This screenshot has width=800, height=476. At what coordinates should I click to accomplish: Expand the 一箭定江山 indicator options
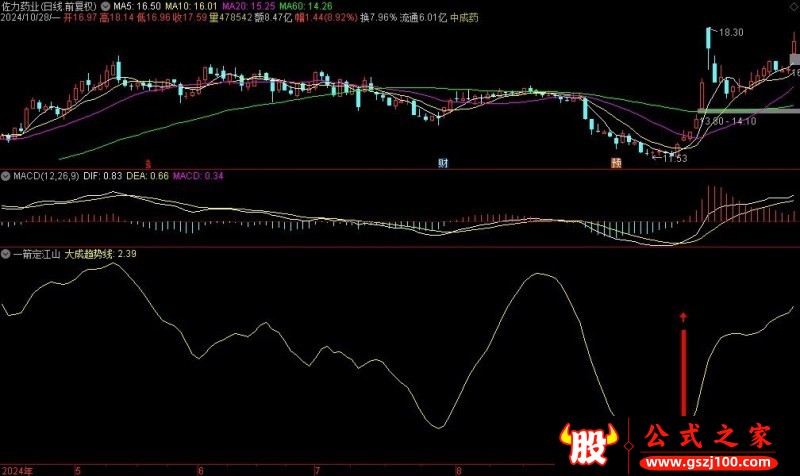6,254
